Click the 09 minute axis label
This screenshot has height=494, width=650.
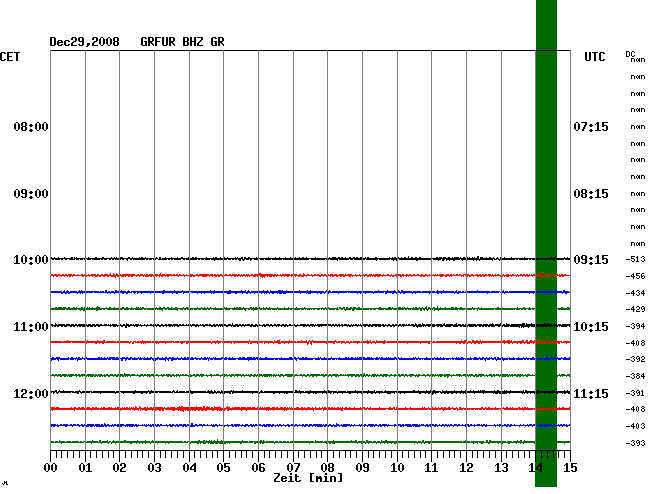(x=362, y=468)
